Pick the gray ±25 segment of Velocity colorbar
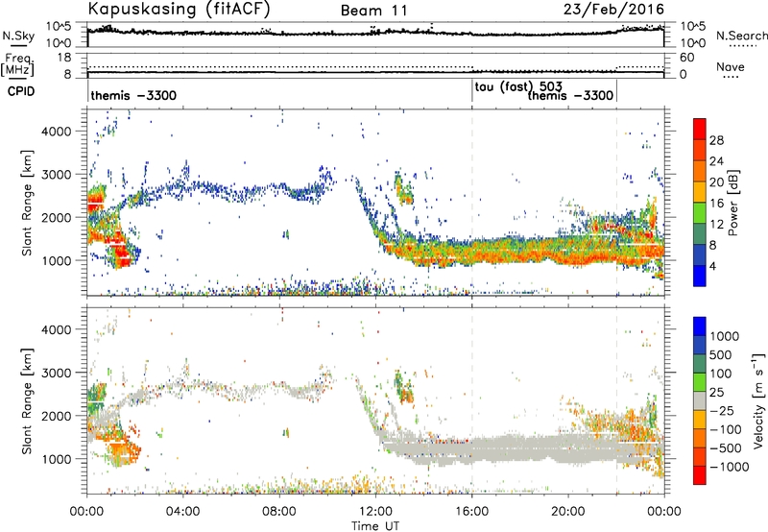Screen dimensions: 768x532 700,400
